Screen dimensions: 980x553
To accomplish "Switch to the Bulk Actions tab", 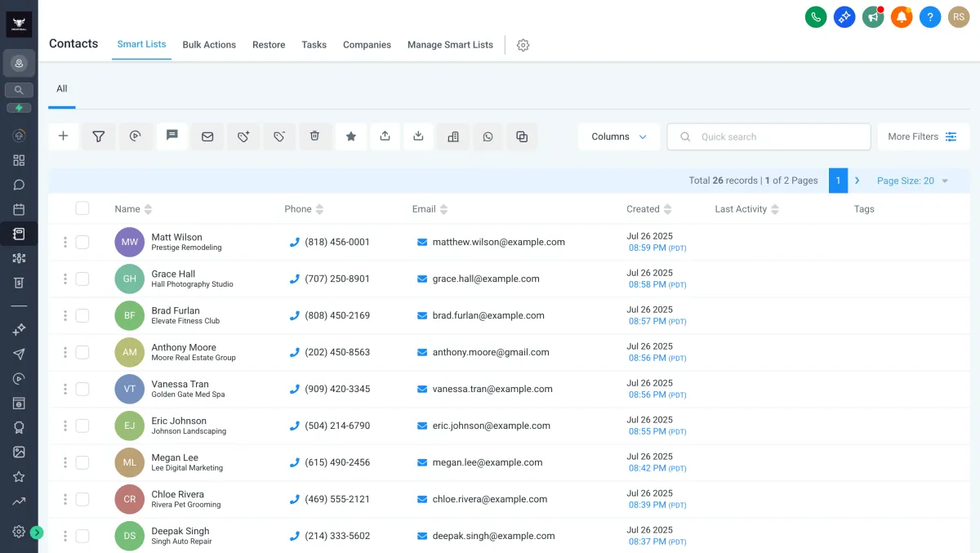I will pyautogui.click(x=209, y=45).
